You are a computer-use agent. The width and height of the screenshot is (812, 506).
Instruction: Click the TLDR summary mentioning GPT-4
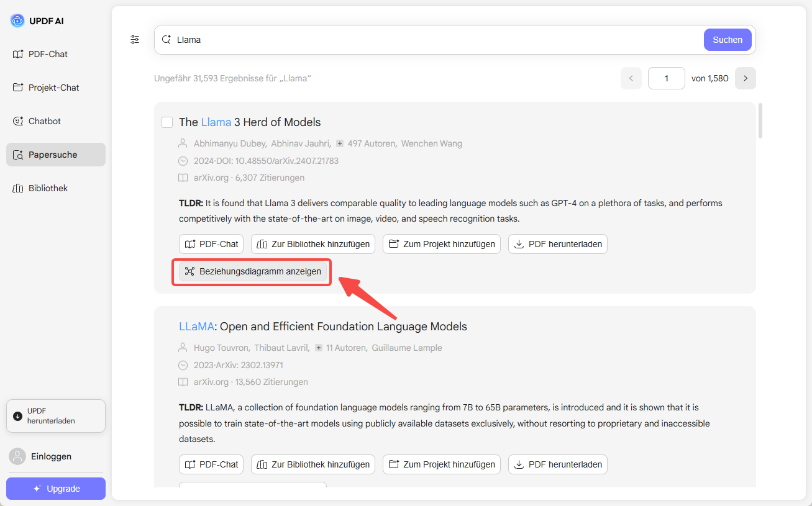[451, 211]
